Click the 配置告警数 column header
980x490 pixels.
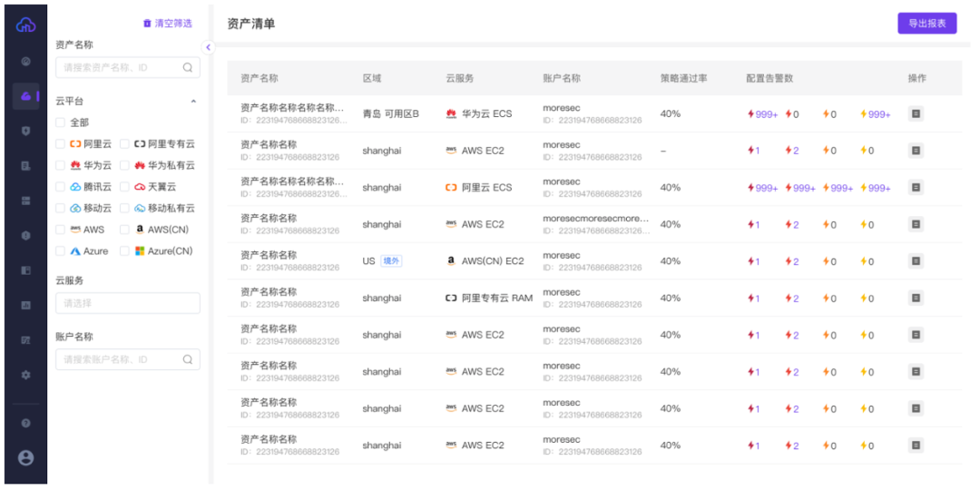770,78
